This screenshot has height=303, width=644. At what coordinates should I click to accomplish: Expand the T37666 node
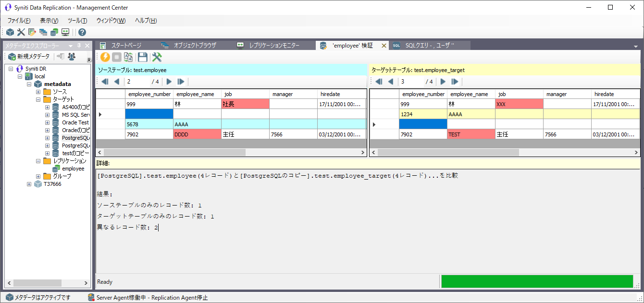coord(29,184)
